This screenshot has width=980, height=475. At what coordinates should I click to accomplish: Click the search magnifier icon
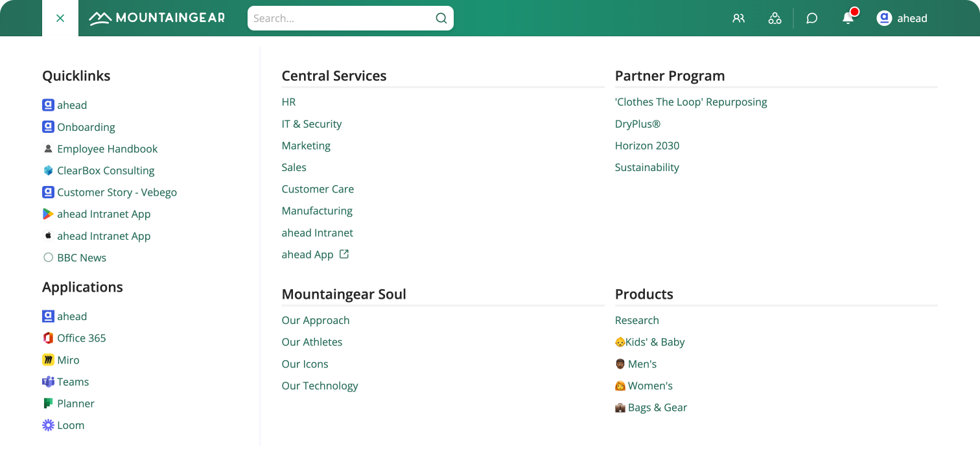(x=441, y=18)
